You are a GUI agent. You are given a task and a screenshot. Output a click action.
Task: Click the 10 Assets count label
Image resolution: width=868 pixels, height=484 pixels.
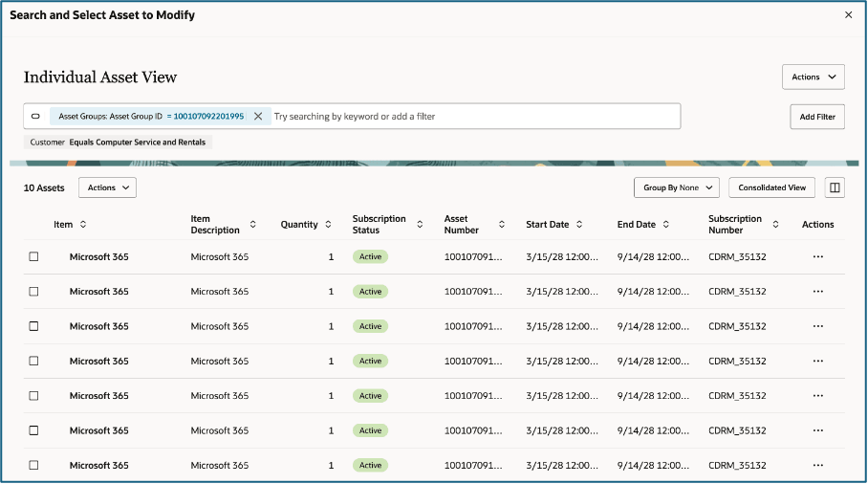(44, 187)
